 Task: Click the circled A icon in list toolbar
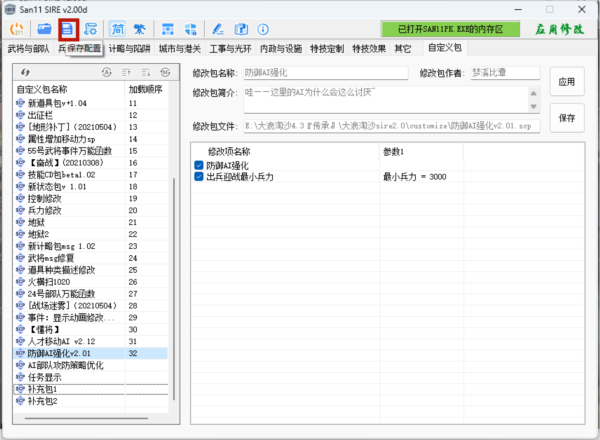pos(107,72)
